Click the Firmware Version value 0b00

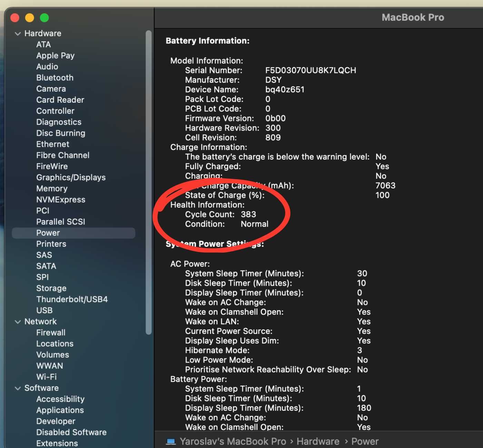point(275,119)
